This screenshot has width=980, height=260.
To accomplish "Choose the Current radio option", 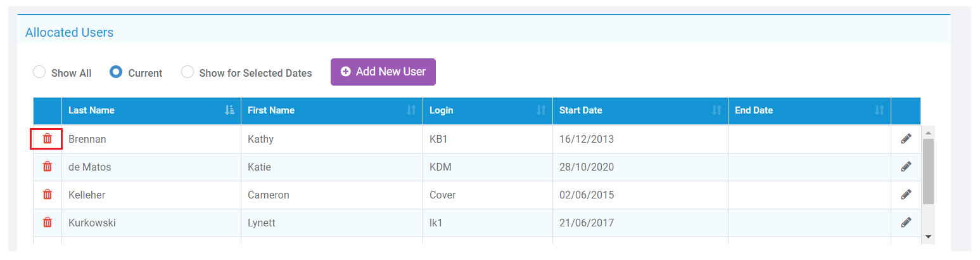I will (x=116, y=72).
